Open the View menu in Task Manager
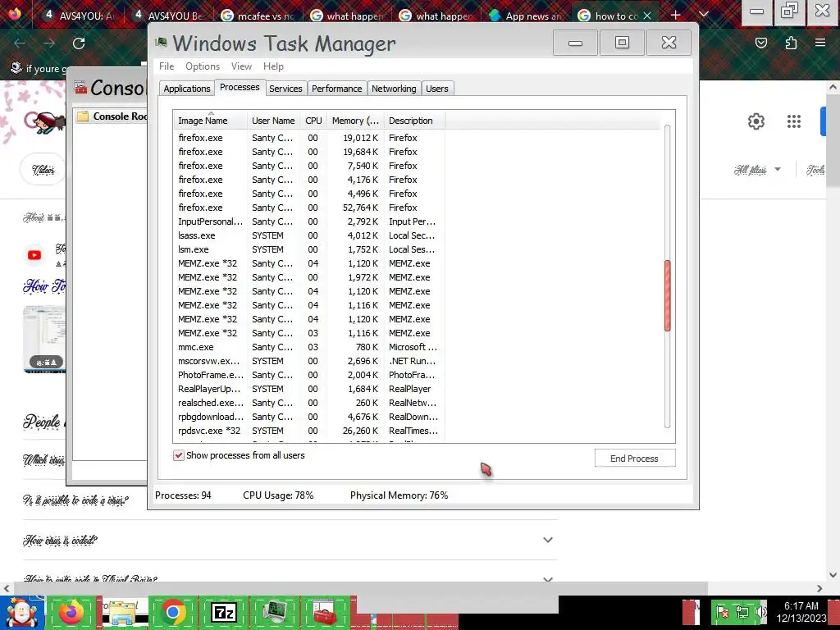The width and height of the screenshot is (840, 630). pos(242,66)
